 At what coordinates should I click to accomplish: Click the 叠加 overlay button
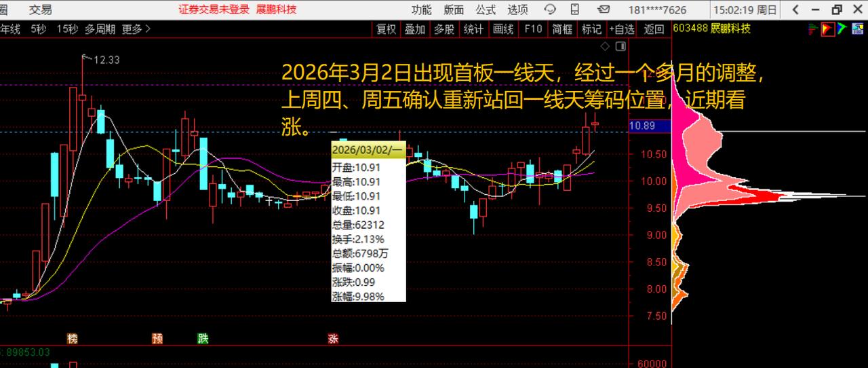point(415,29)
